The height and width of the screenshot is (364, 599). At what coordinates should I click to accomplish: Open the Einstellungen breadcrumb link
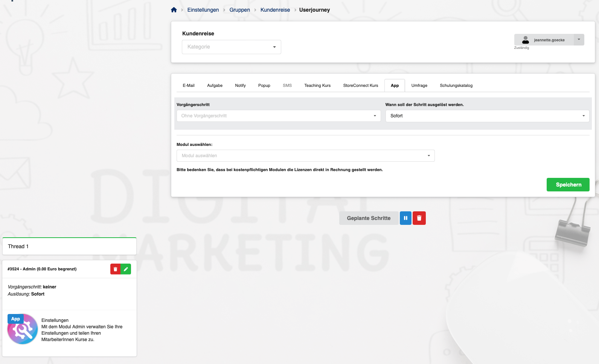point(203,10)
